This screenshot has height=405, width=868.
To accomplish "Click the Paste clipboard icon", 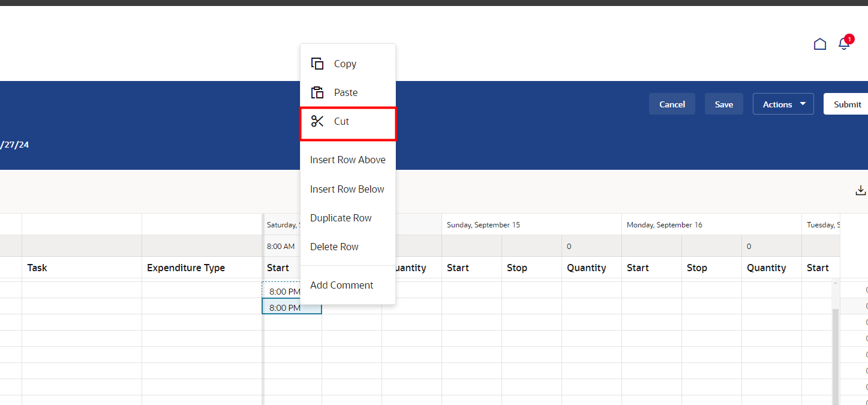I will pyautogui.click(x=317, y=92).
